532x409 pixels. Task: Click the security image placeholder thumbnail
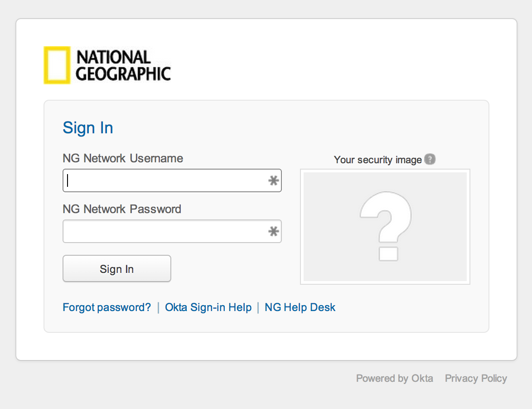tap(385, 227)
